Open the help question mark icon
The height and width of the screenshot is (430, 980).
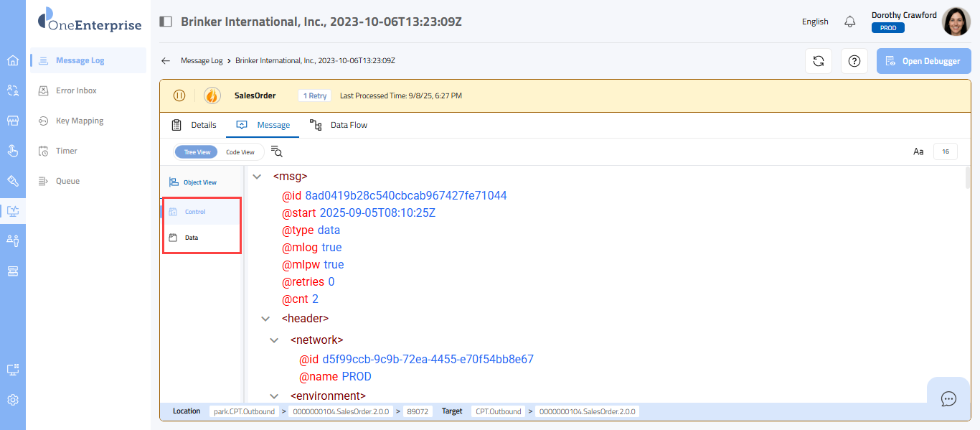(854, 61)
